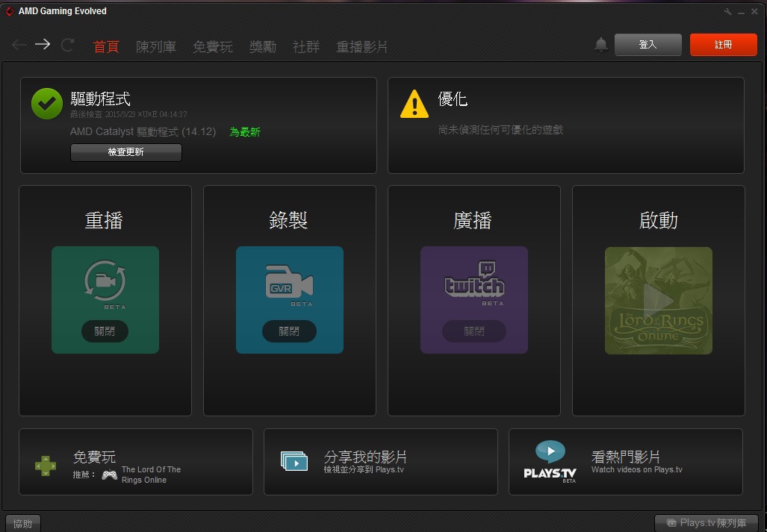Launch Lord of the Rings Online thumbnail

tap(659, 301)
